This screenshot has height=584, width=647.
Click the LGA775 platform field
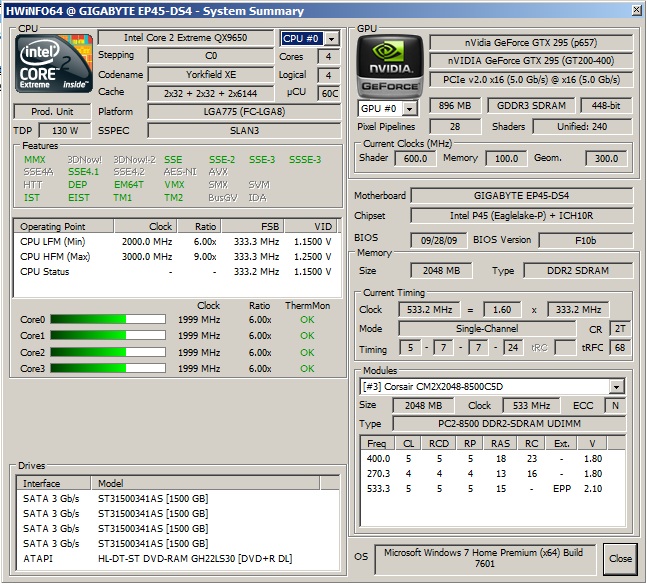tap(244, 112)
